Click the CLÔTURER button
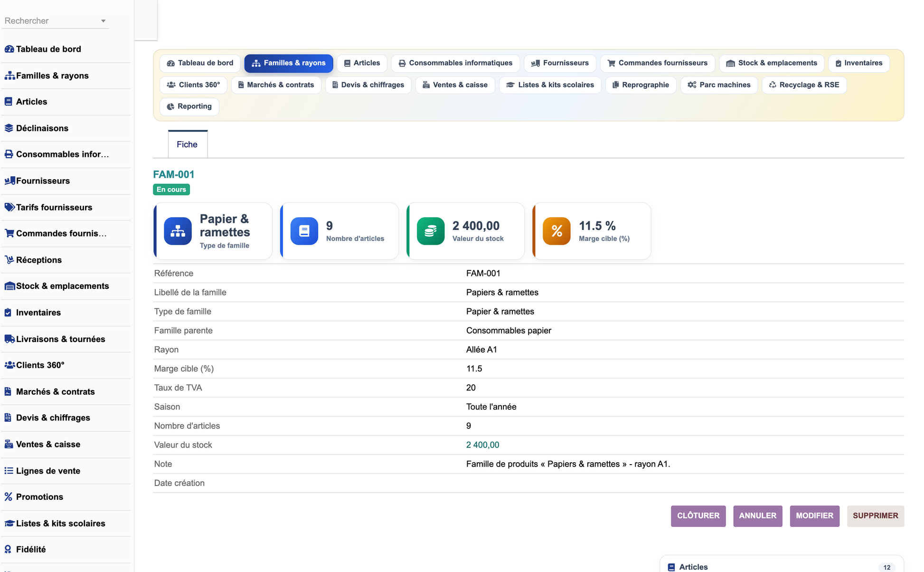The height and width of the screenshot is (572, 924). tap(698, 516)
